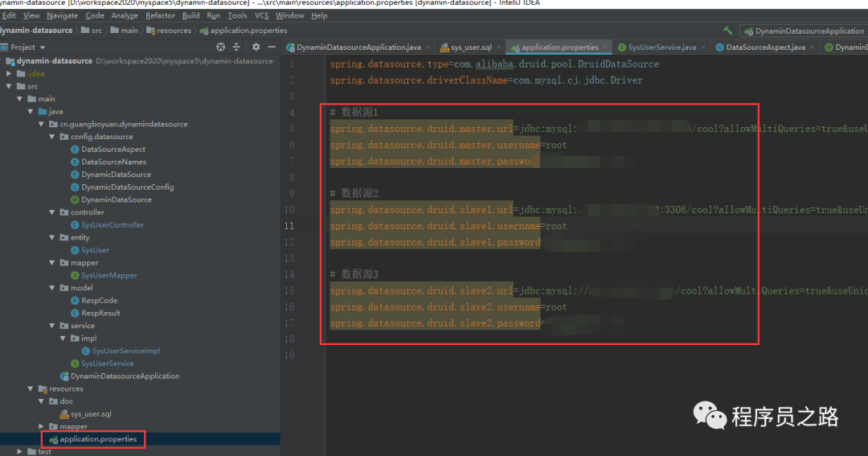Collapse the impl package arrow
868x456 pixels.
63,338
